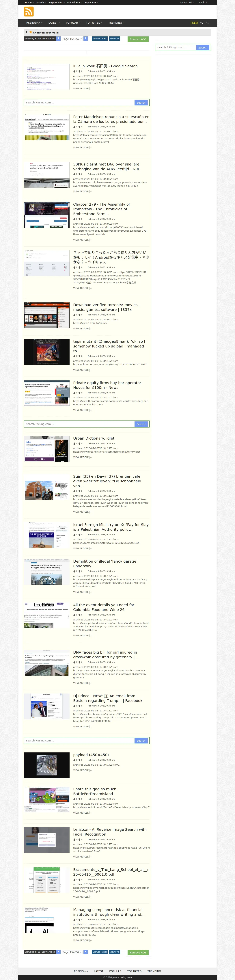The width and height of the screenshot is (235, 980).
Task: Thumbs down the 50Plus clasht met D66 article
Action: pos(79,174)
